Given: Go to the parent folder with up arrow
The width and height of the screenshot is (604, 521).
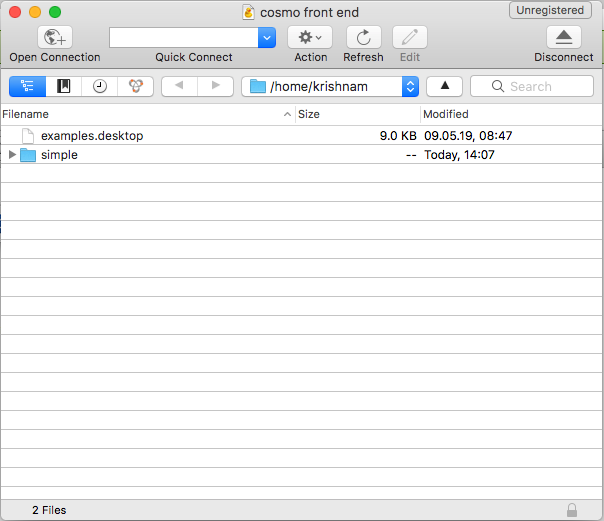Looking at the screenshot, I should click(x=445, y=86).
